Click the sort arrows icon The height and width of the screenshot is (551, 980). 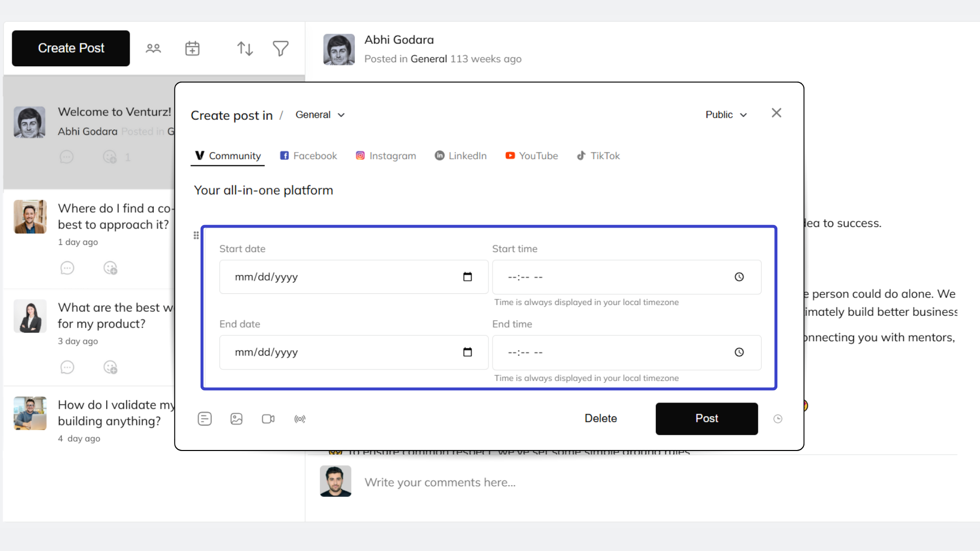pyautogui.click(x=244, y=48)
